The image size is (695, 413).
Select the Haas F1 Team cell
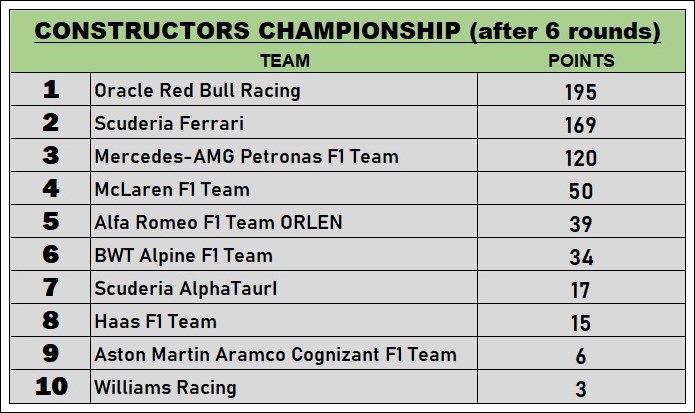(x=284, y=321)
